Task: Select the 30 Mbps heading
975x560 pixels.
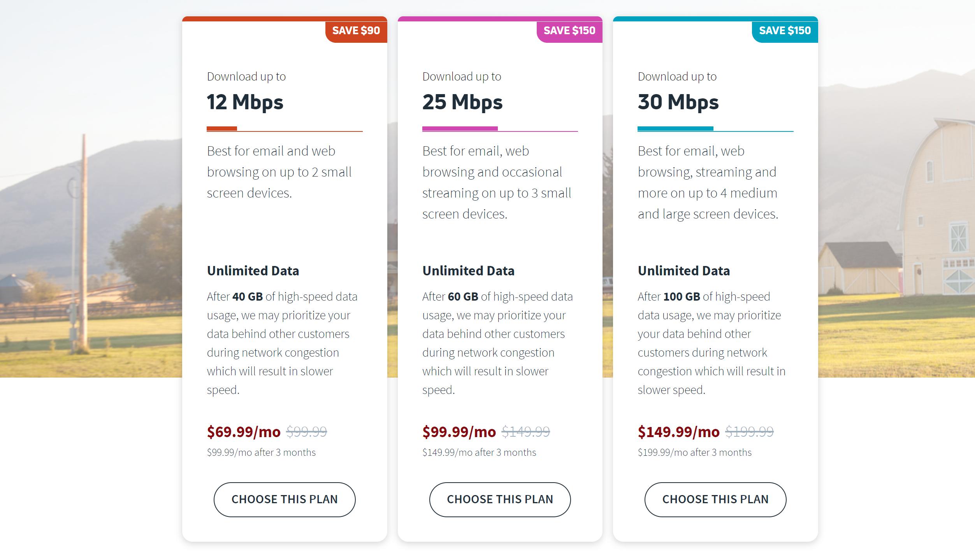Action: (678, 102)
